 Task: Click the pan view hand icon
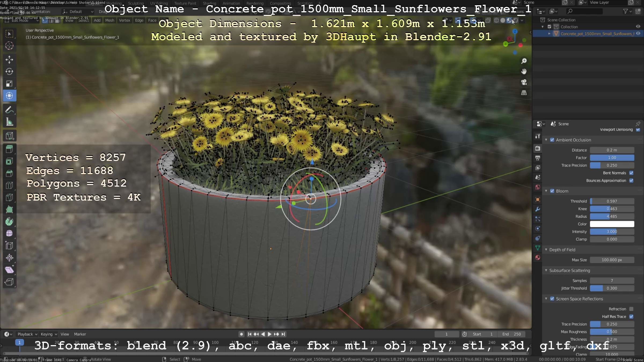coord(524,72)
